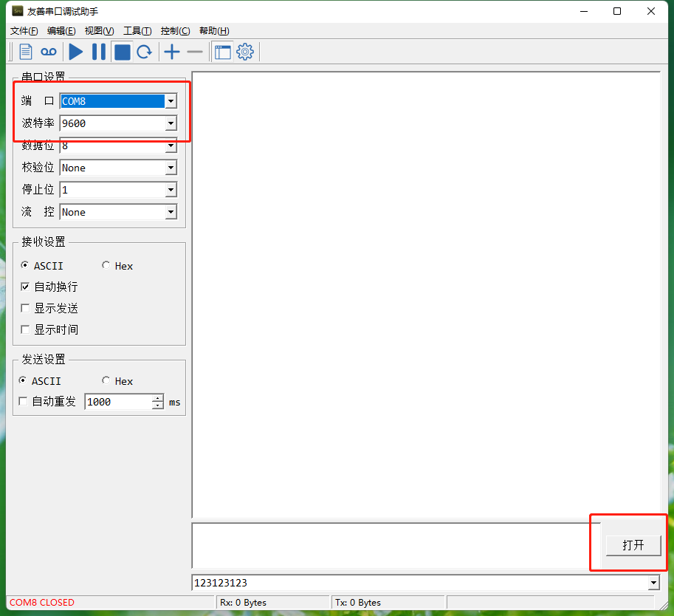Click the new document toolbar icon

click(26, 52)
